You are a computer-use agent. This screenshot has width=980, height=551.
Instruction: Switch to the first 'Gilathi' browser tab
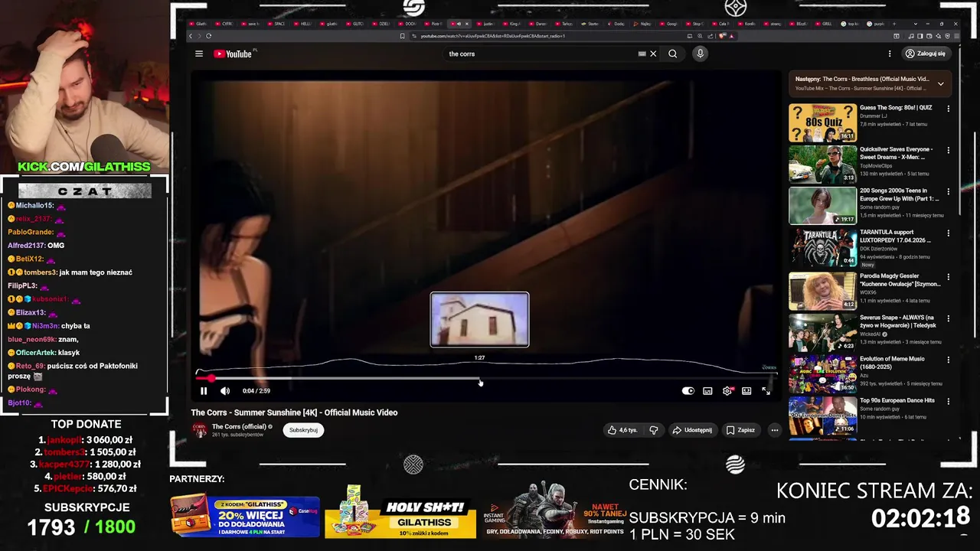pos(198,24)
